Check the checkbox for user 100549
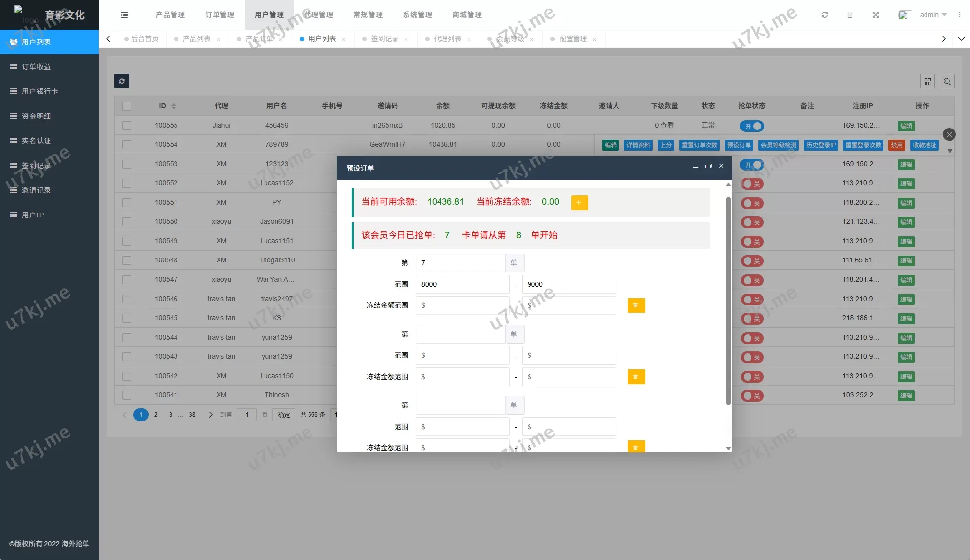Viewport: 970px width, 560px height. click(x=127, y=241)
